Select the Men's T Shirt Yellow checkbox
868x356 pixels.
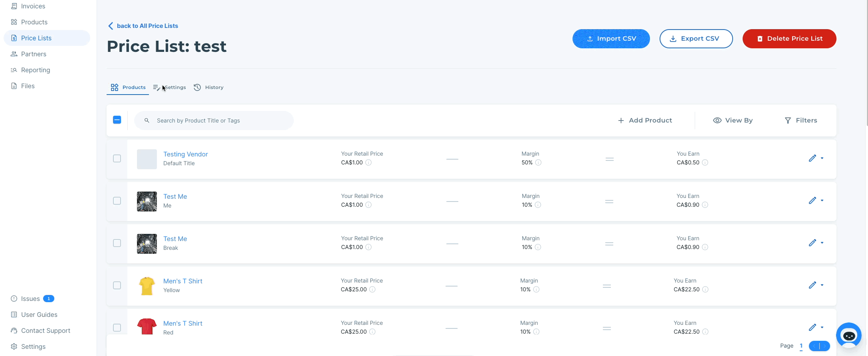117,285
